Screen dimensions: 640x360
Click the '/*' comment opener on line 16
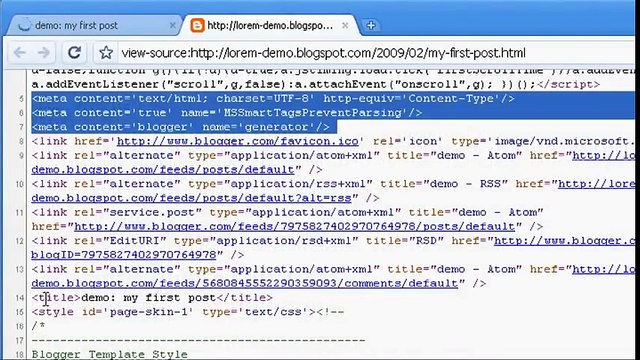38,326
